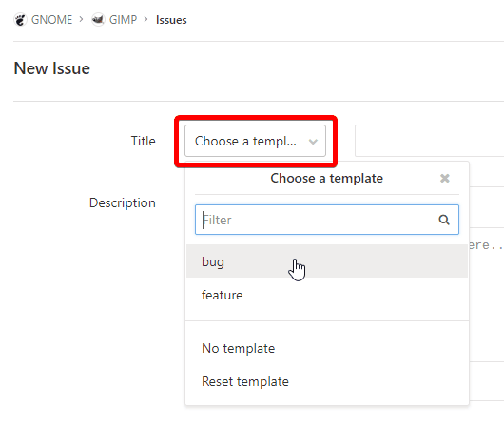This screenshot has width=504, height=424.
Task: Open the Choose a template dropdown
Action: pyautogui.click(x=255, y=141)
